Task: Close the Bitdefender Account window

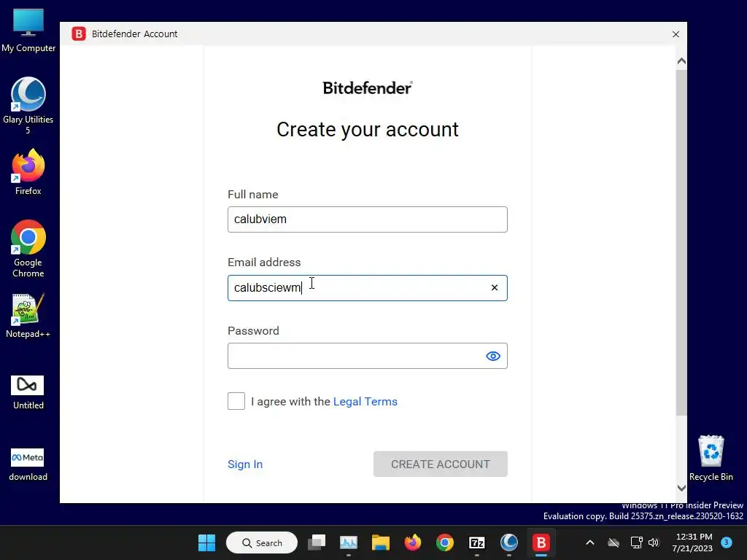Action: (676, 34)
